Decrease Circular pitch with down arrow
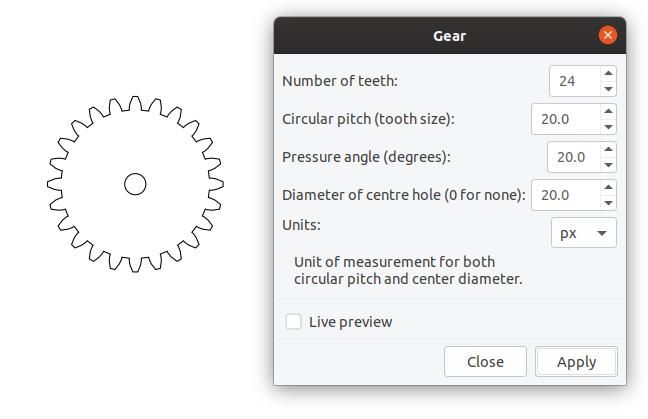648x419 pixels. [608, 127]
